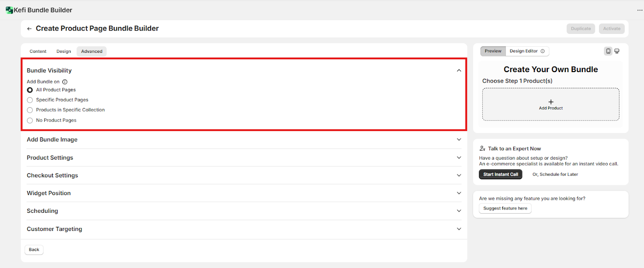The height and width of the screenshot is (268, 644).
Task: Click the plus icon to add product
Action: point(551,102)
